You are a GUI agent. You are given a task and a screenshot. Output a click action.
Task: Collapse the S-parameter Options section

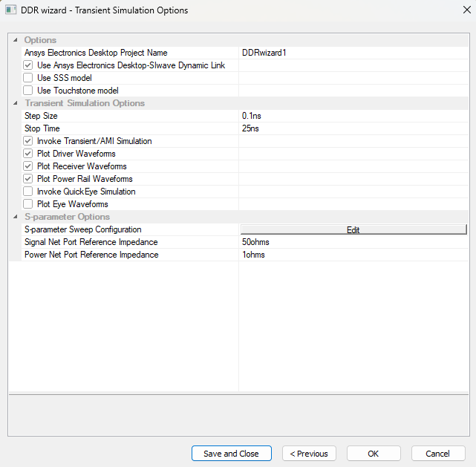[x=16, y=217]
